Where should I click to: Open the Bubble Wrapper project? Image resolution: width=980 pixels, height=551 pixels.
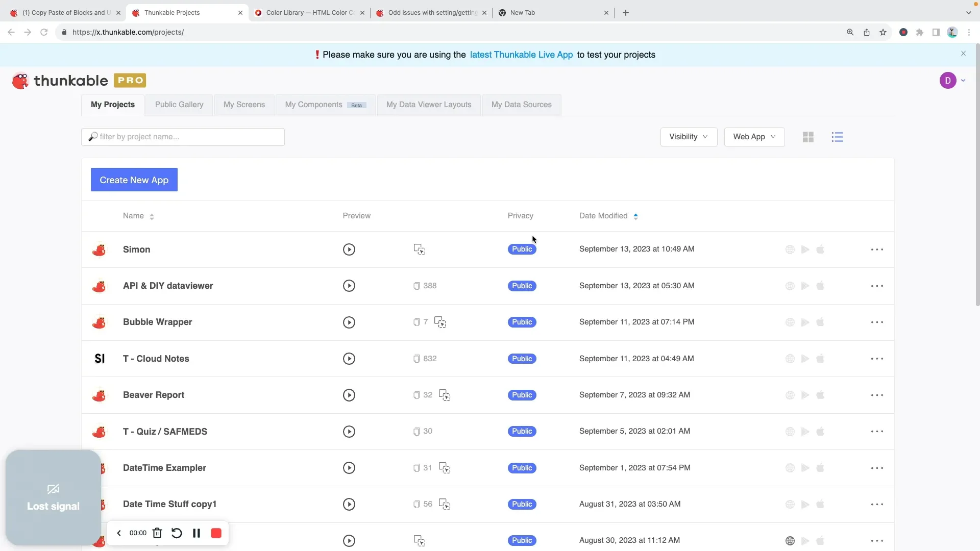pos(157,322)
